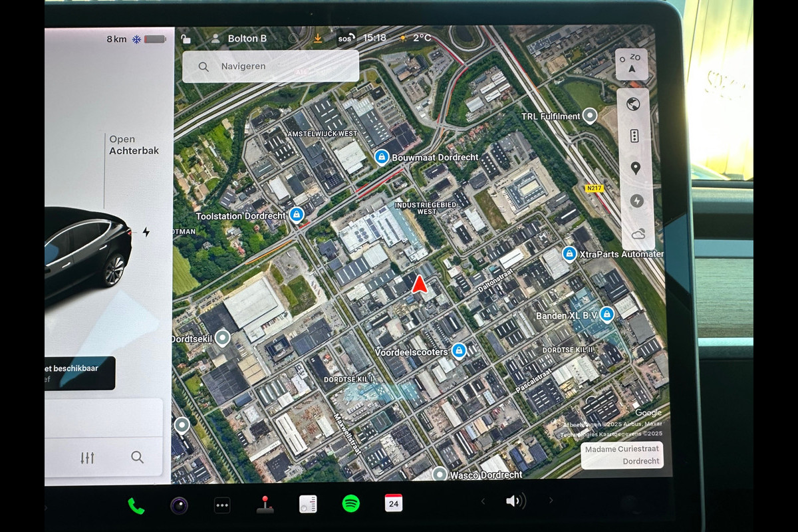Increase volume with the right chevron
The width and height of the screenshot is (798, 532).
(x=551, y=501)
